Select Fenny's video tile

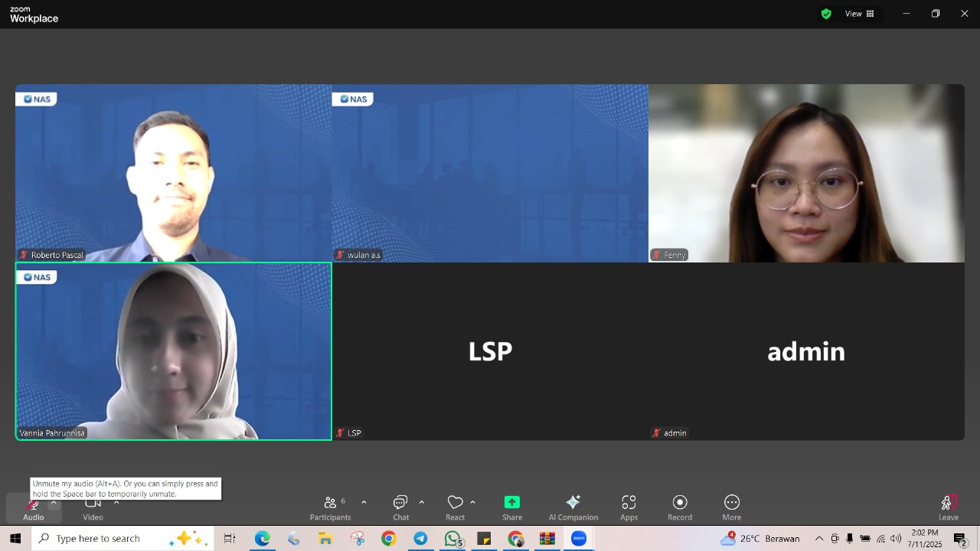point(806,173)
